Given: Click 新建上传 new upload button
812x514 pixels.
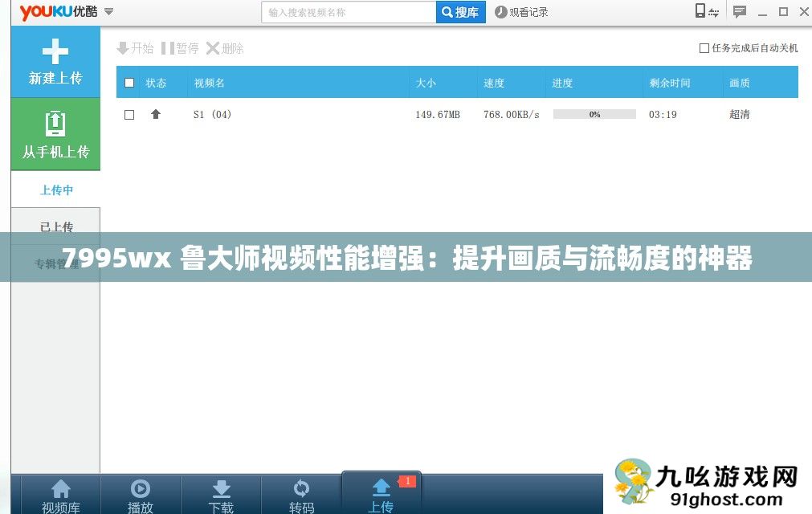Looking at the screenshot, I should click(55, 62).
